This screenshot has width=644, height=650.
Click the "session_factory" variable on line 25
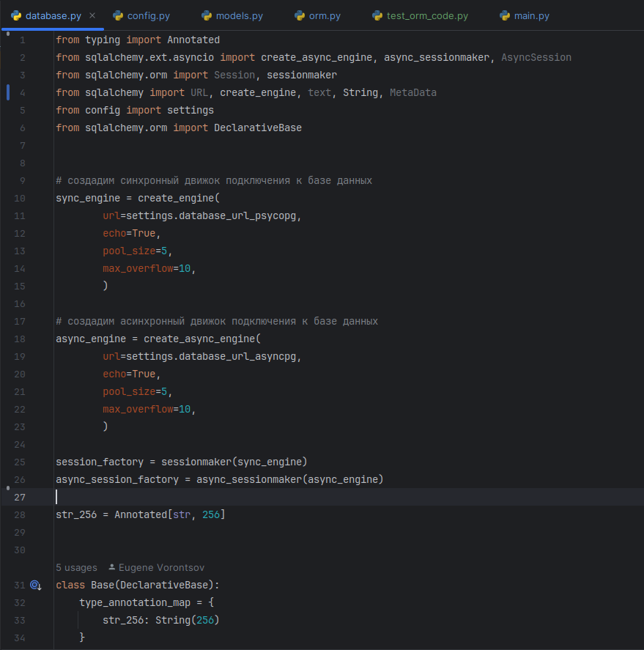(x=100, y=462)
